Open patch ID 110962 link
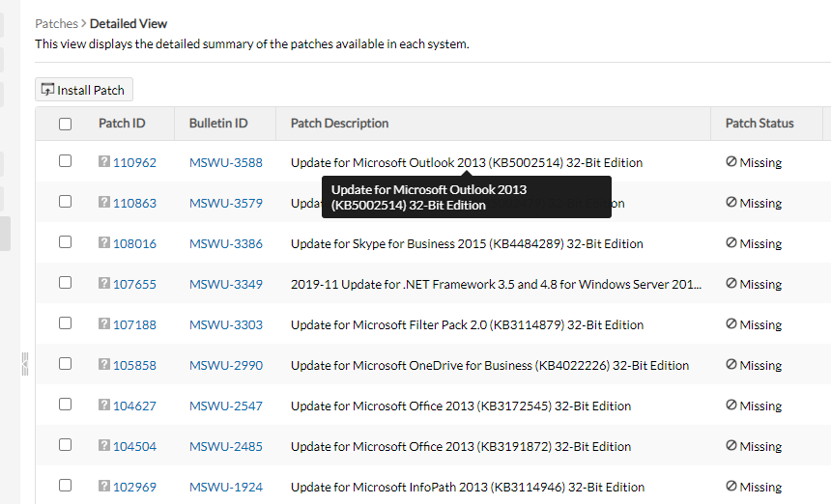This screenshot has height=504, width=831. click(x=134, y=162)
